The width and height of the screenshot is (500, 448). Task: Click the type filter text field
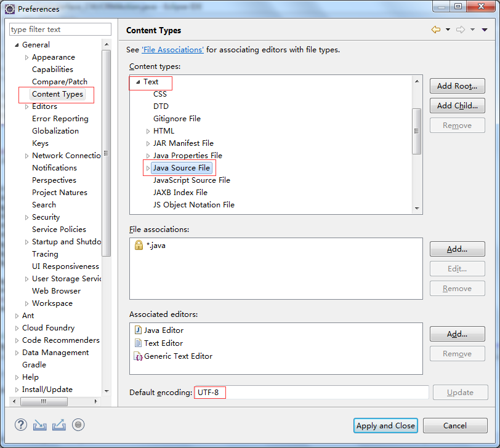(x=60, y=30)
